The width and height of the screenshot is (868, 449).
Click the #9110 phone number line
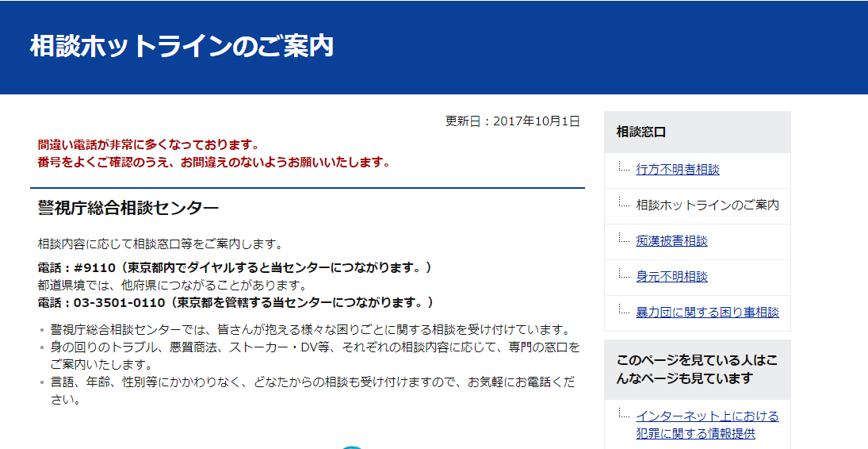[x=235, y=267]
